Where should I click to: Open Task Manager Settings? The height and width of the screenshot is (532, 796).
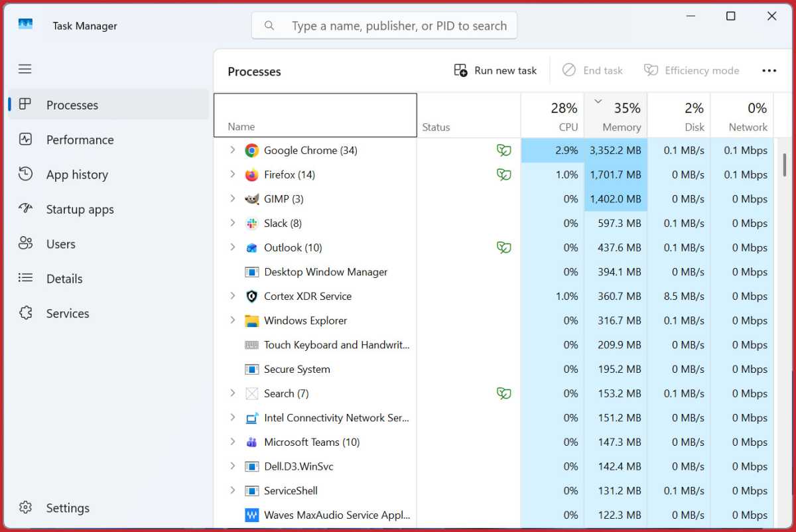[67, 507]
